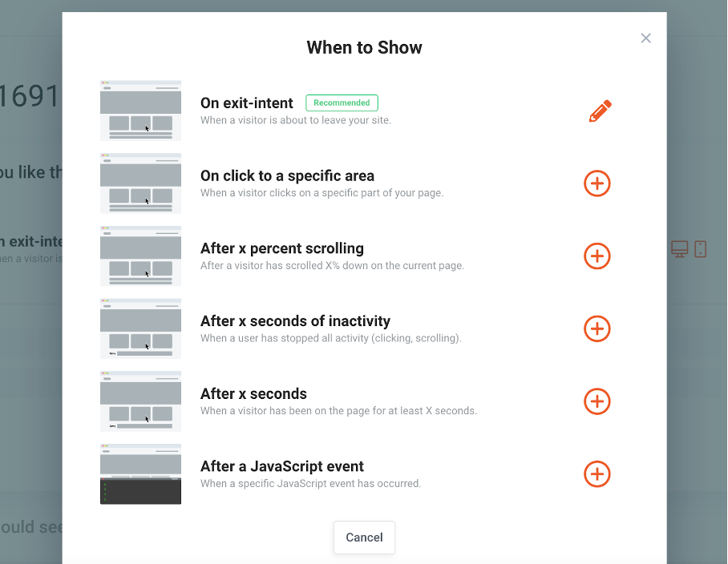728x564 pixels.
Task: Close the When to Show dialog
Action: pos(645,38)
